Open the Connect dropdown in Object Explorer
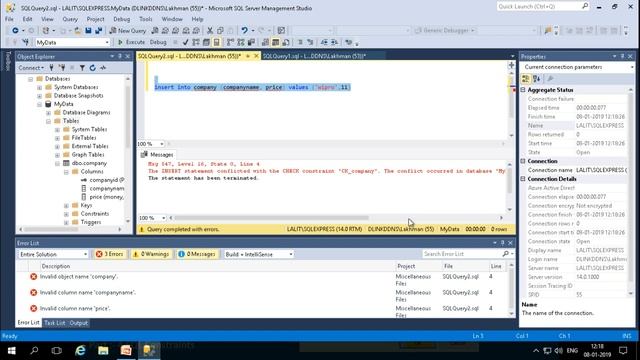 [31, 68]
